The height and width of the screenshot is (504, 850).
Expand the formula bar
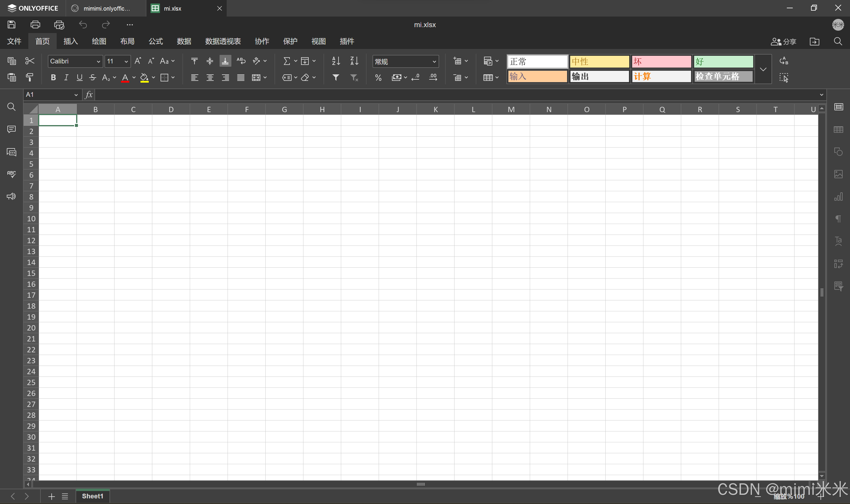click(822, 95)
